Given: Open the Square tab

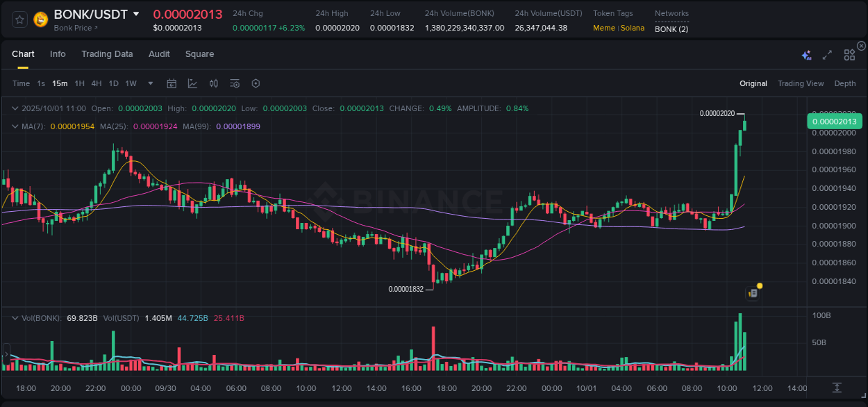Looking at the screenshot, I should click(199, 54).
